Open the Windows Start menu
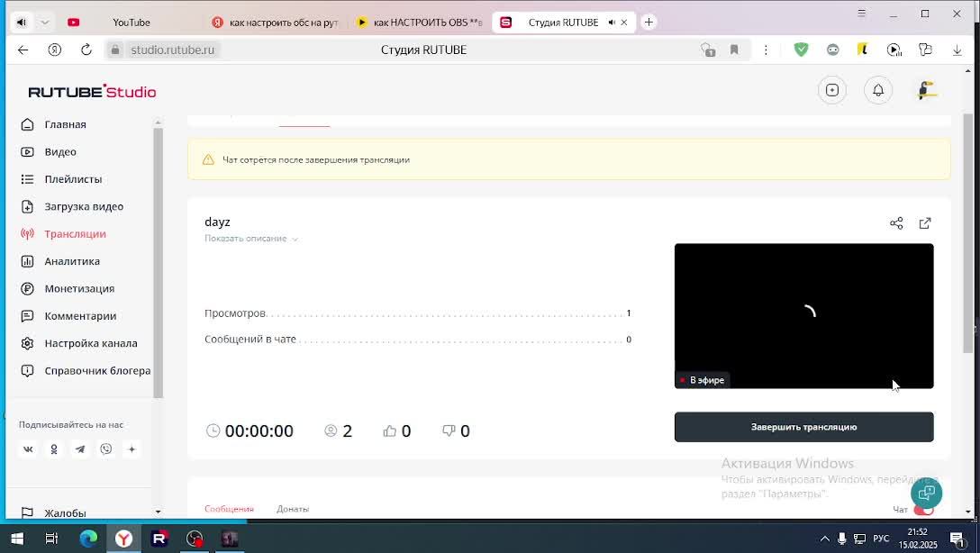 17,539
